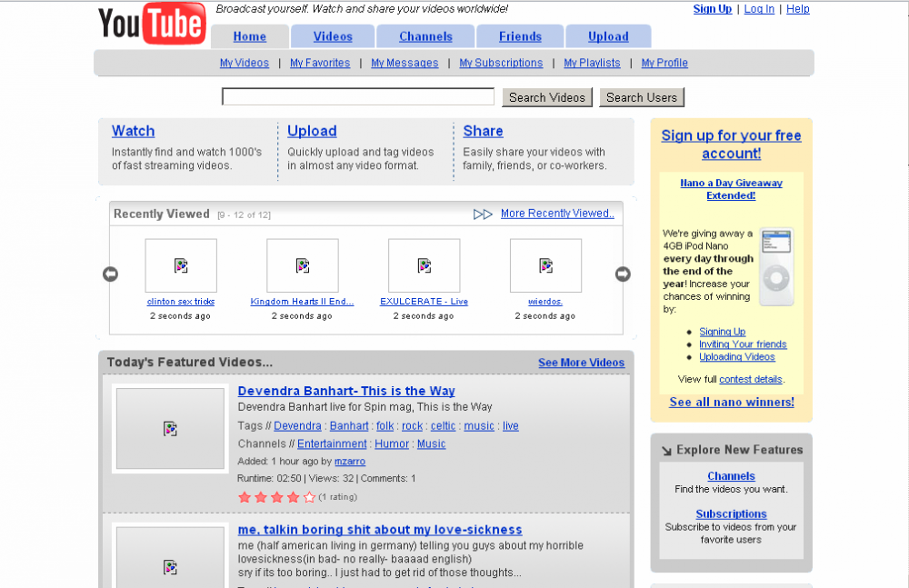
Task: Rate Devendra Banhart video with fourth star
Action: pyautogui.click(x=294, y=497)
